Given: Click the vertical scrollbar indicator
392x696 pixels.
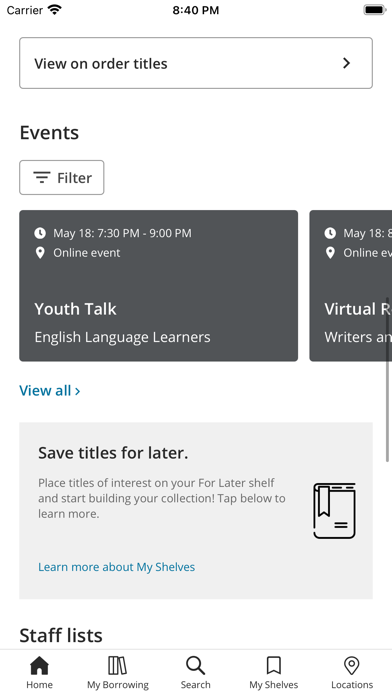Looking at the screenshot, I should [387, 380].
